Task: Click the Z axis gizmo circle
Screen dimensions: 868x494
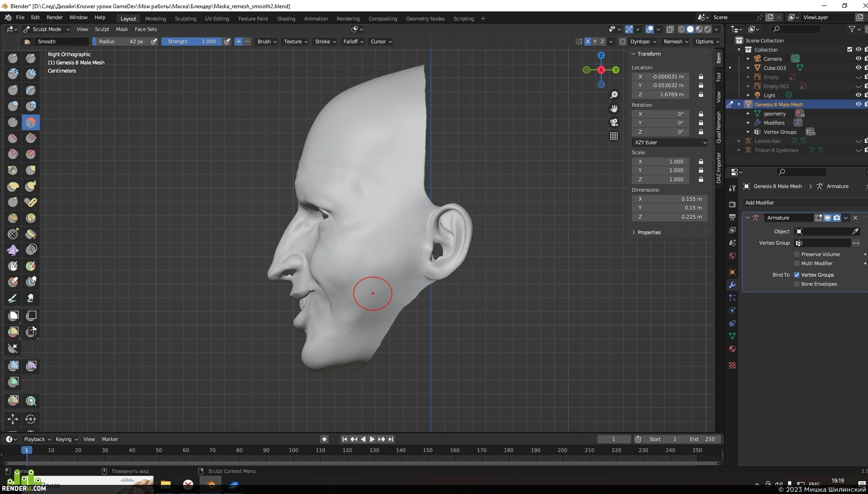Action: 601,55
